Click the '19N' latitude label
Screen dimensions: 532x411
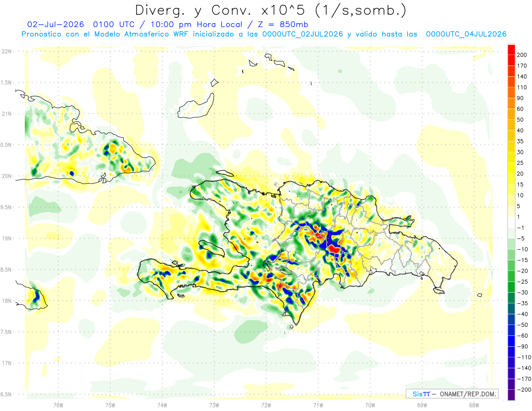[x=7, y=238]
